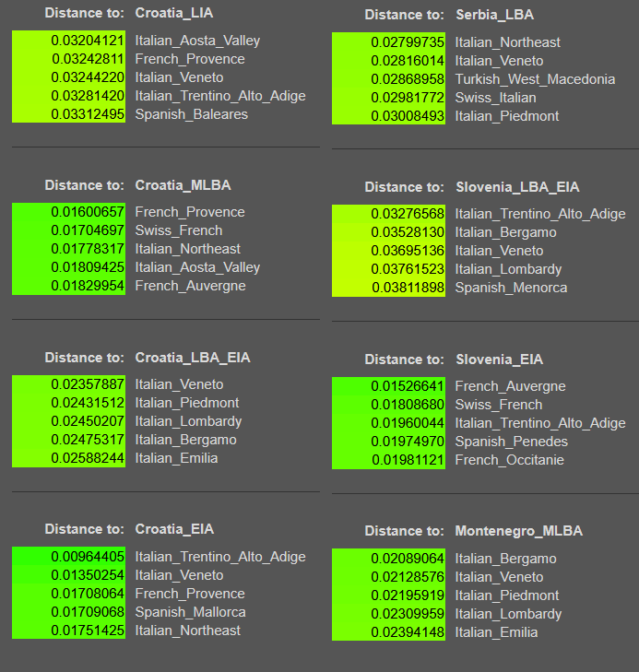Select the Spanish_Mallorca label
Image resolution: width=639 pixels, height=672 pixels.
click(190, 612)
